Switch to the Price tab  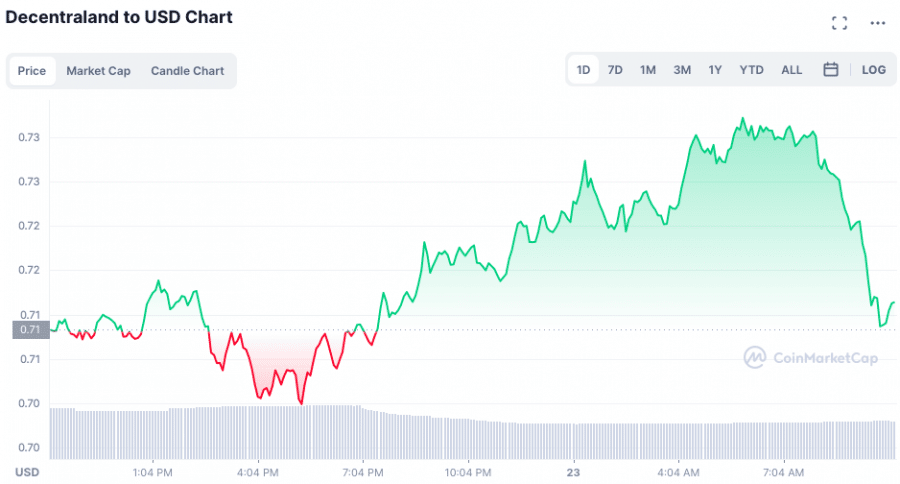pyautogui.click(x=32, y=71)
